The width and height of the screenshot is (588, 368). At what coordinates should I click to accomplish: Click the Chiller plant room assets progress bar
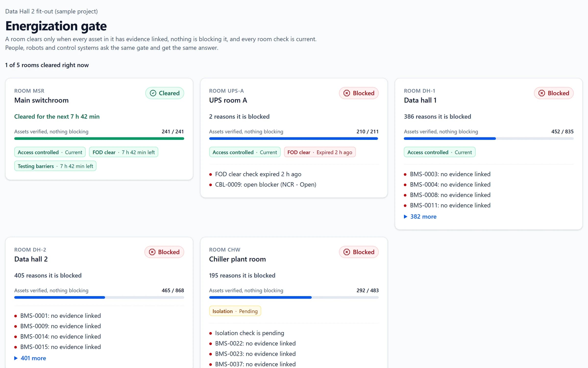click(x=294, y=297)
